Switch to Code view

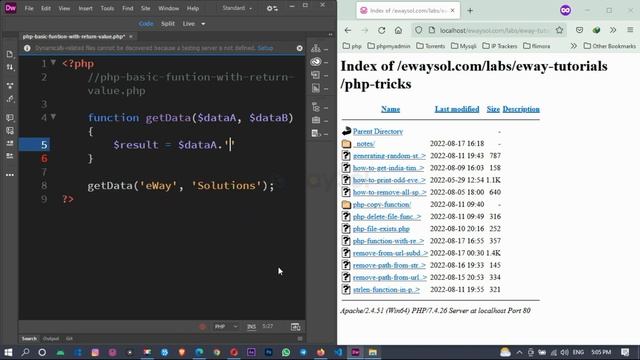[146, 24]
